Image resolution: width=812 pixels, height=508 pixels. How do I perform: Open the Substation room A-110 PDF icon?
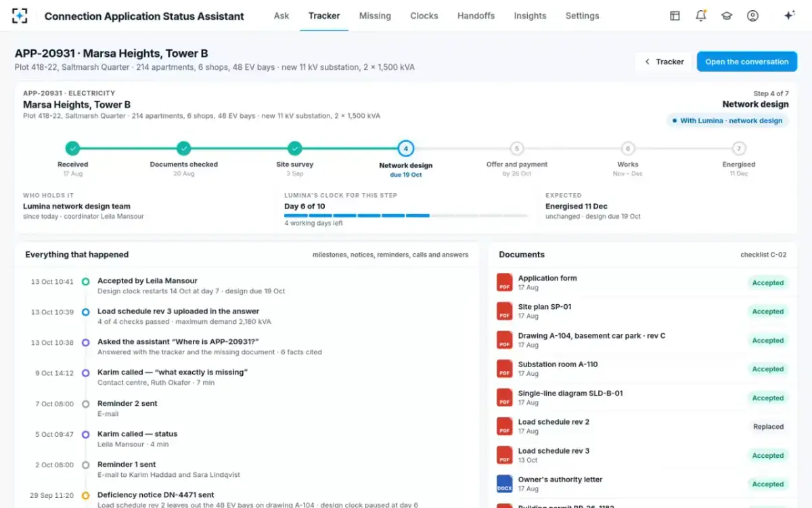[x=504, y=368]
